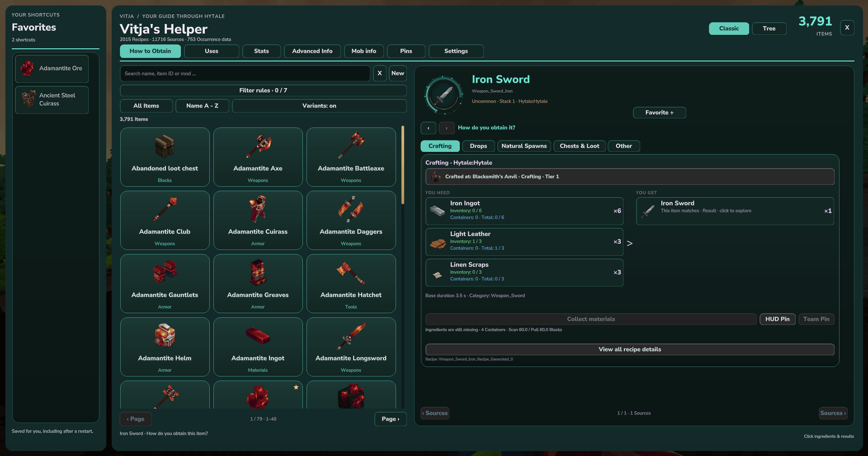Change the Name A - Z sort order

(x=202, y=106)
